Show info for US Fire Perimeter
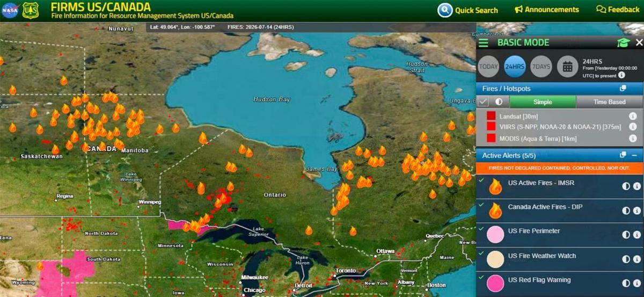644x297 pixels. 637,235
